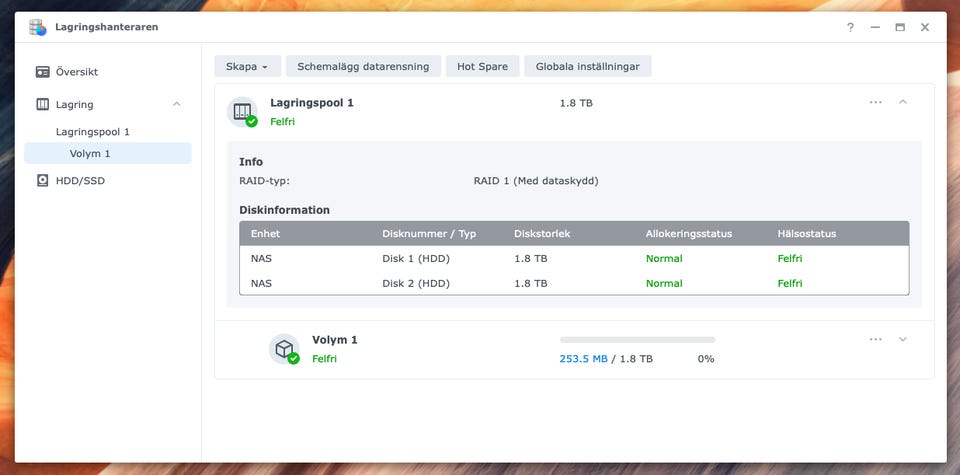960x475 pixels.
Task: Open Globala inställningar
Action: [x=588, y=67]
